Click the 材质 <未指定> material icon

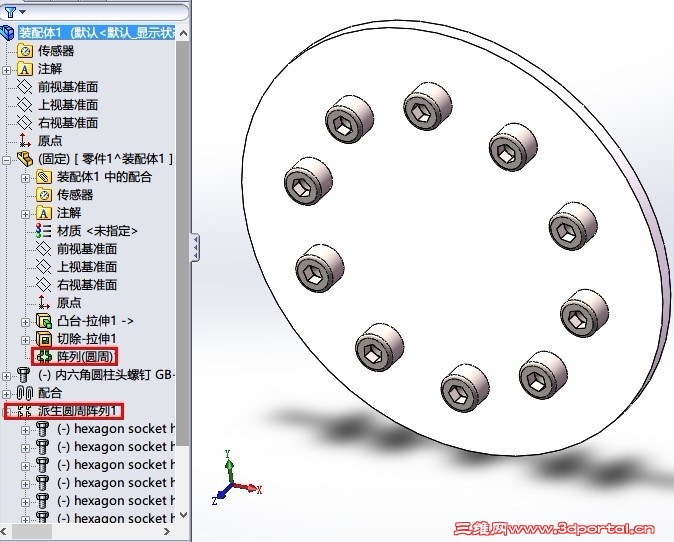pyautogui.click(x=43, y=231)
